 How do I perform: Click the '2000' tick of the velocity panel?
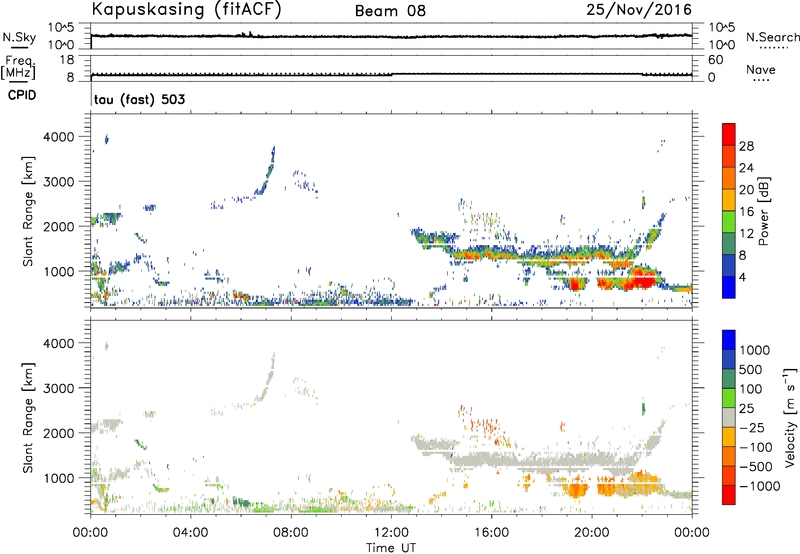[x=58, y=433]
